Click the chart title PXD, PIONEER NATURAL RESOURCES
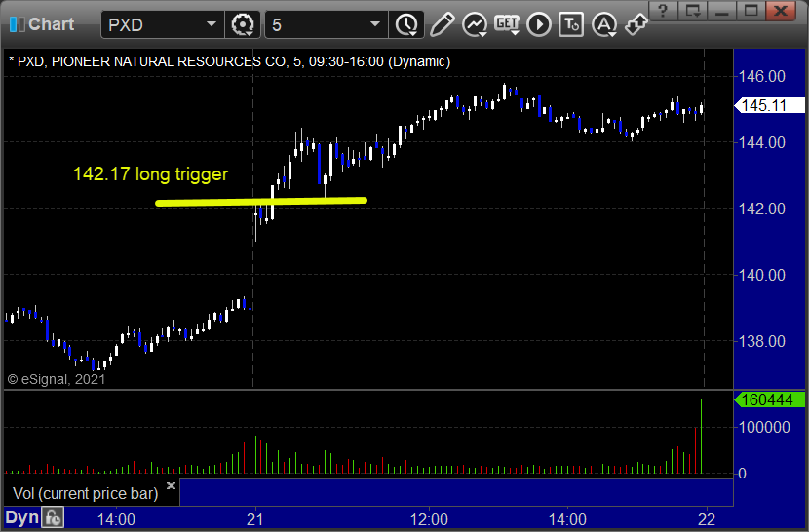The width and height of the screenshot is (809, 532). (x=229, y=62)
